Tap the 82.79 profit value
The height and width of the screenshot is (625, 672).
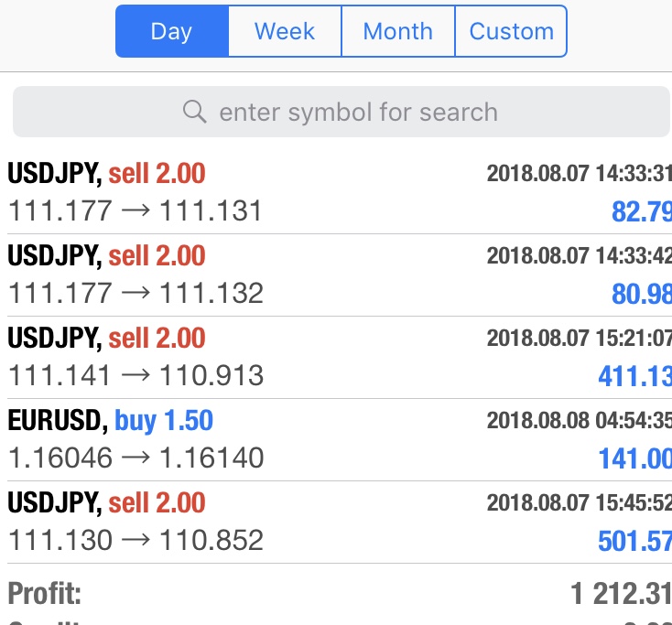pyautogui.click(x=642, y=211)
